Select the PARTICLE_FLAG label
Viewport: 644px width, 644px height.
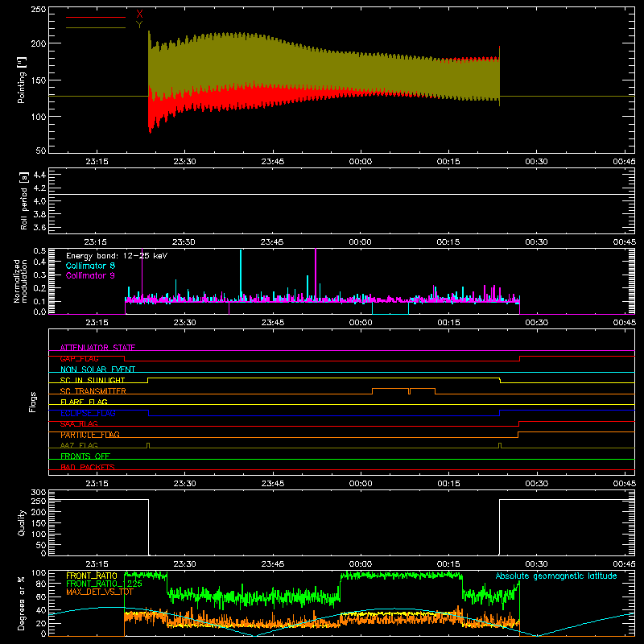(x=90, y=434)
